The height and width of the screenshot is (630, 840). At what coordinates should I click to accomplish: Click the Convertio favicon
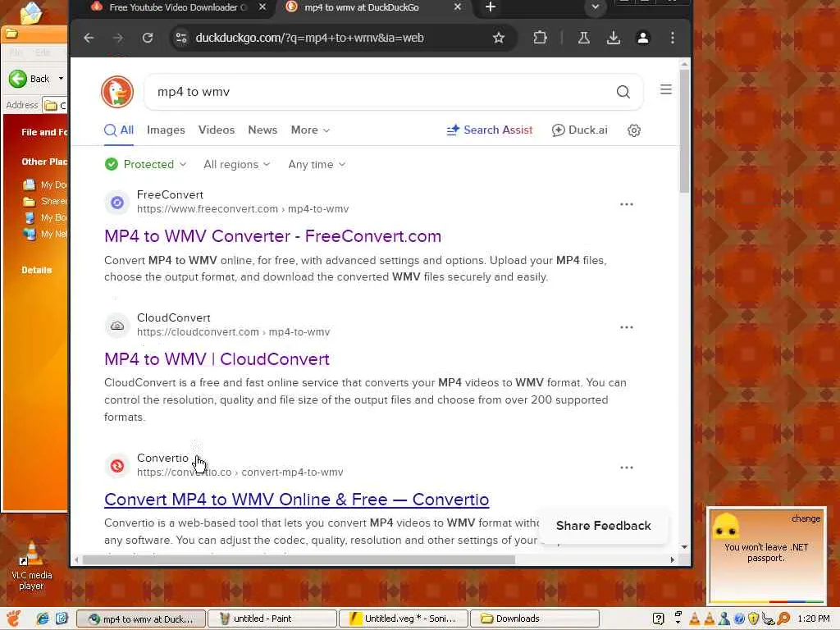coord(117,466)
